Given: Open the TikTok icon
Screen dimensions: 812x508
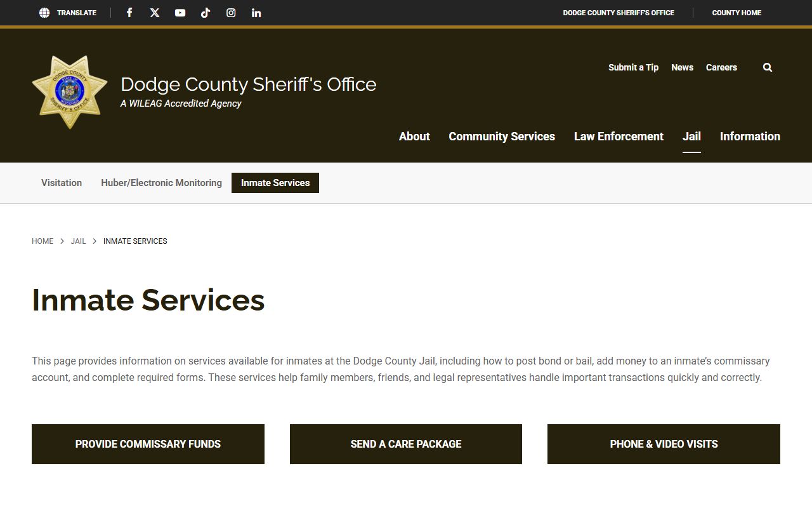Looking at the screenshot, I should (206, 13).
